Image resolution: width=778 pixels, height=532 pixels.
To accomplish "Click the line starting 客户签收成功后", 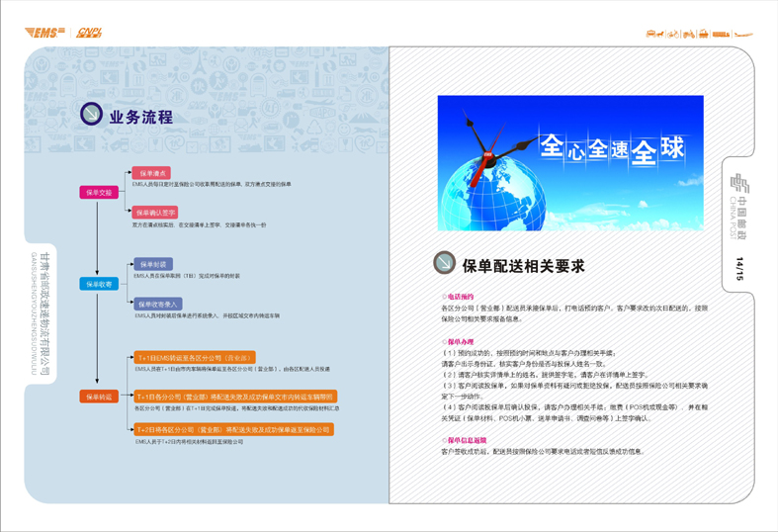I will click(543, 452).
